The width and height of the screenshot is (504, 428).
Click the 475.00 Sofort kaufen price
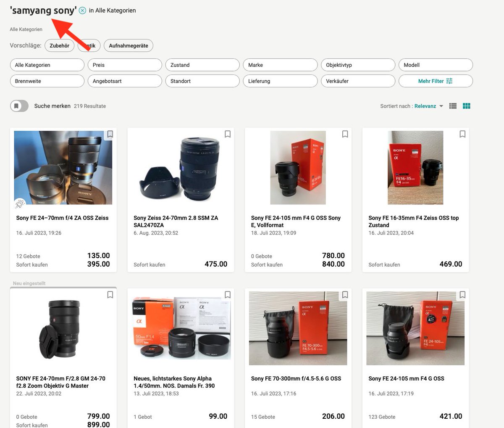(216, 264)
